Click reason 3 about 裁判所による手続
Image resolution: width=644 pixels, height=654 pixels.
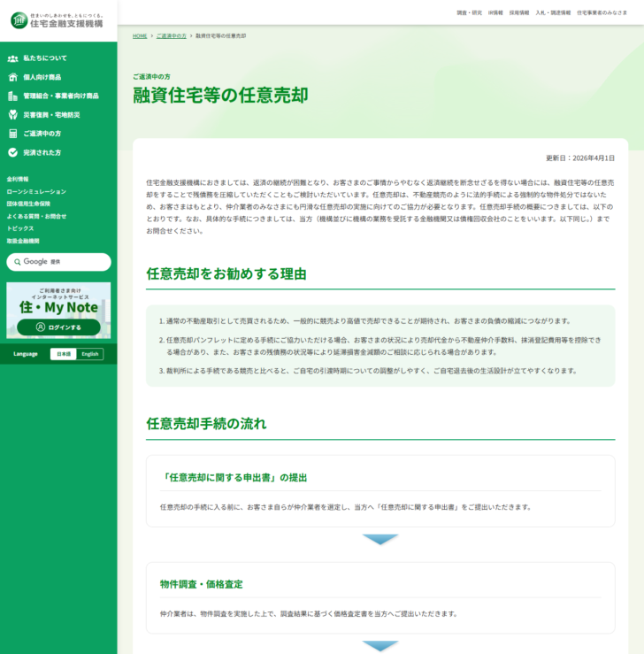(x=369, y=371)
